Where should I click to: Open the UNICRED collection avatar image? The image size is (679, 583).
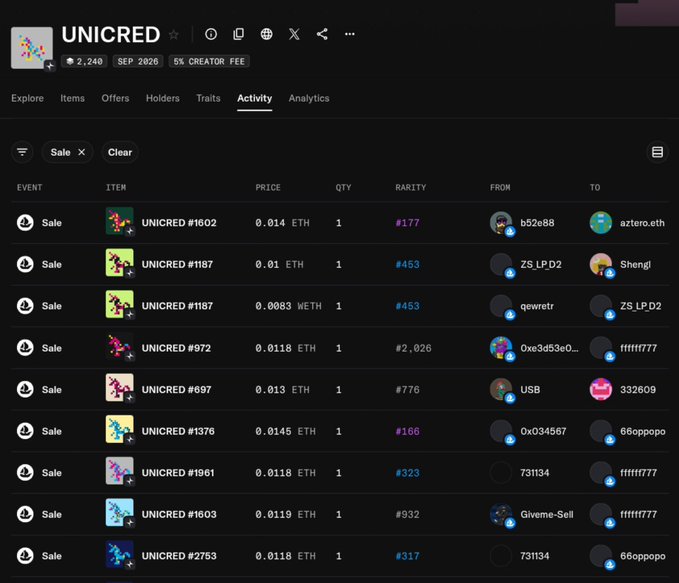(x=32, y=48)
